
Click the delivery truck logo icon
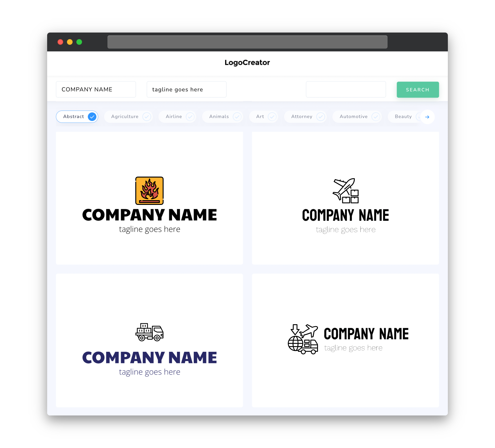click(x=150, y=332)
